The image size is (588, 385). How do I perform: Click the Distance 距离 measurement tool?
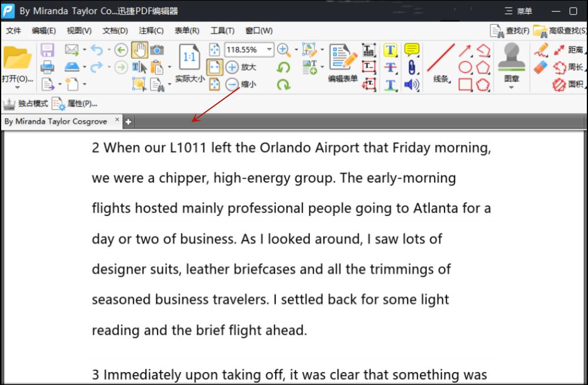point(569,49)
